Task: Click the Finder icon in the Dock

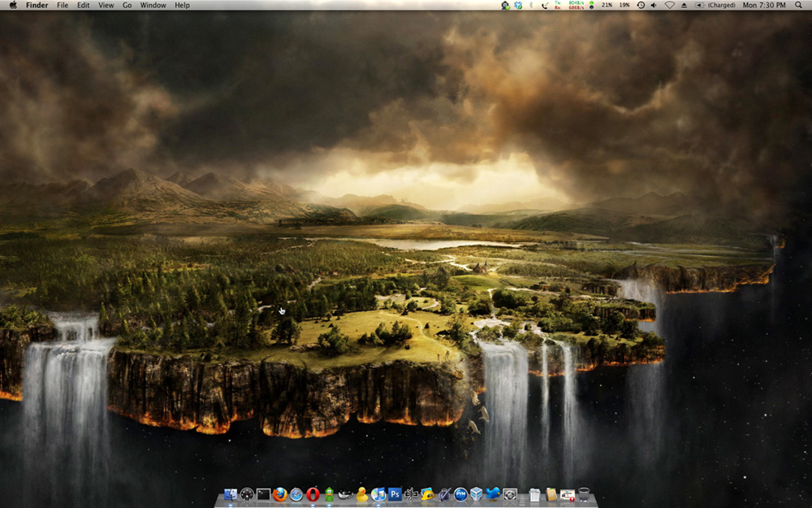Action: 231,494
